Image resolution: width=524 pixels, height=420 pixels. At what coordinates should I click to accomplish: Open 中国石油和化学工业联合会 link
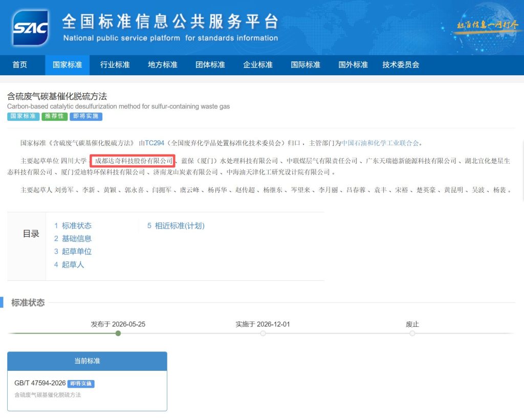tap(380, 143)
